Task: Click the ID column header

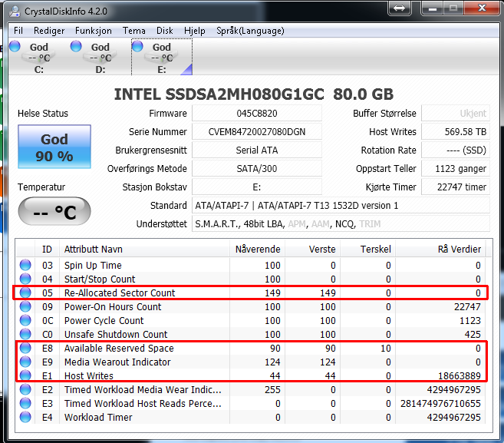Action: tap(47, 249)
